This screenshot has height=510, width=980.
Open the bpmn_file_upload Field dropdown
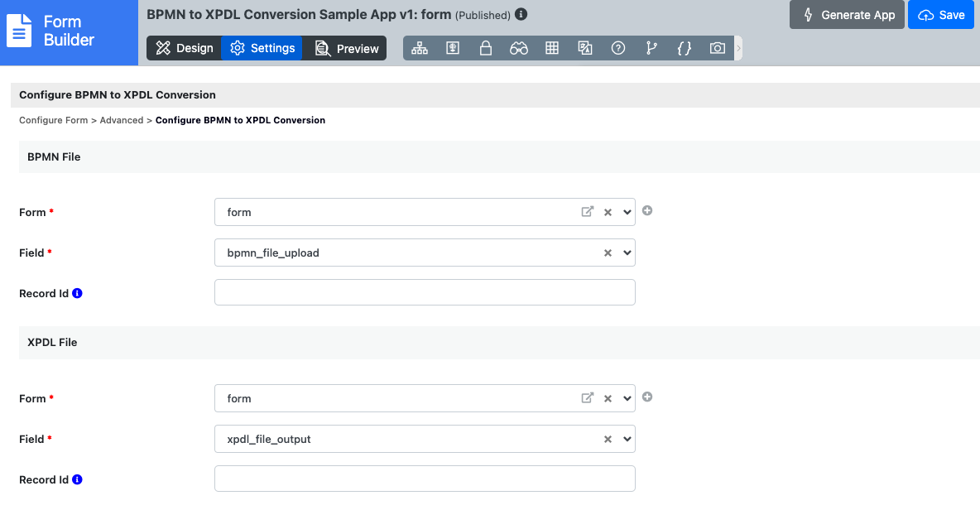pos(627,253)
